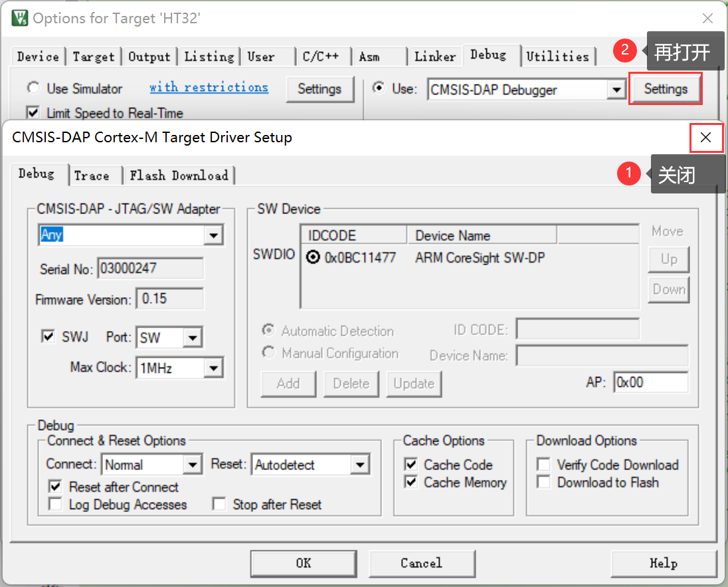
Task: Enable Stop after Reset checkbox
Action: point(219,505)
